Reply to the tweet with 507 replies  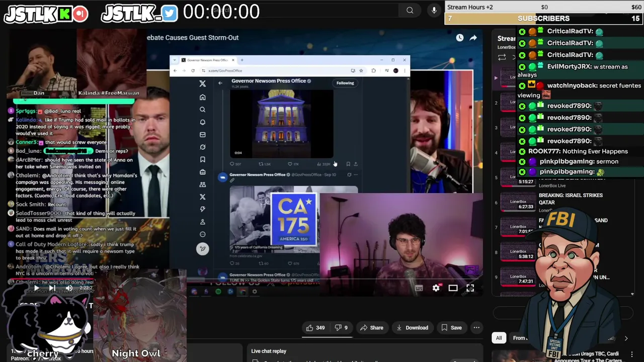(235, 164)
